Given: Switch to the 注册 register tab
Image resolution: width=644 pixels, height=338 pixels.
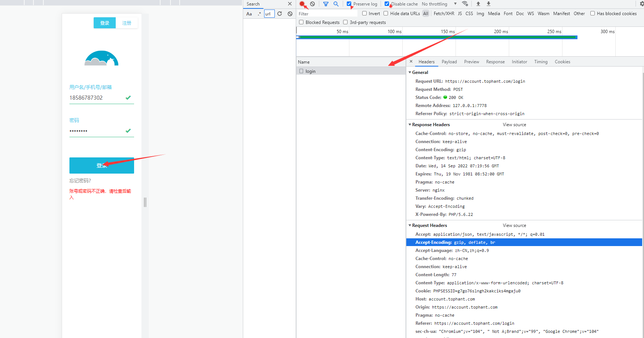Looking at the screenshot, I should (x=127, y=23).
